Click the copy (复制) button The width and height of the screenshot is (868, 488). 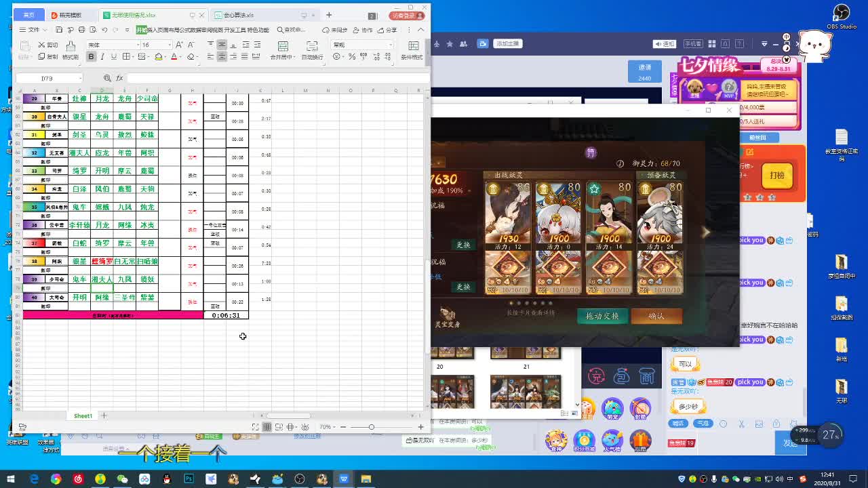[x=48, y=56]
